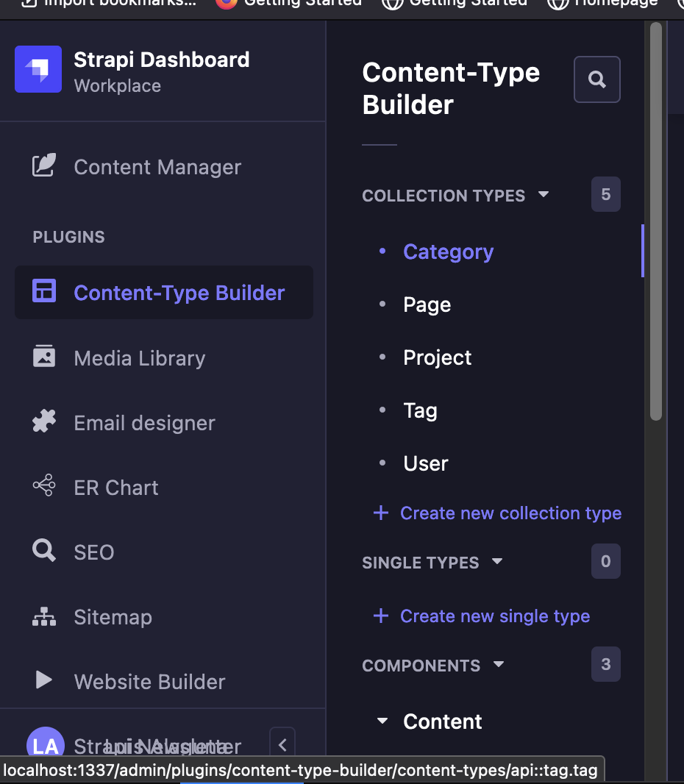Image resolution: width=684 pixels, height=784 pixels.
Task: Click the Content-Type Builder layout icon
Action: [x=44, y=291]
